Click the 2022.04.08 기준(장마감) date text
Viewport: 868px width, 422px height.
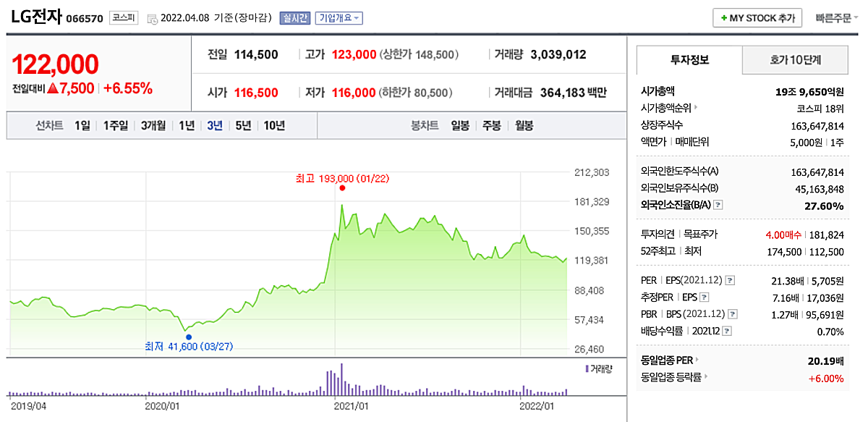[x=216, y=18]
